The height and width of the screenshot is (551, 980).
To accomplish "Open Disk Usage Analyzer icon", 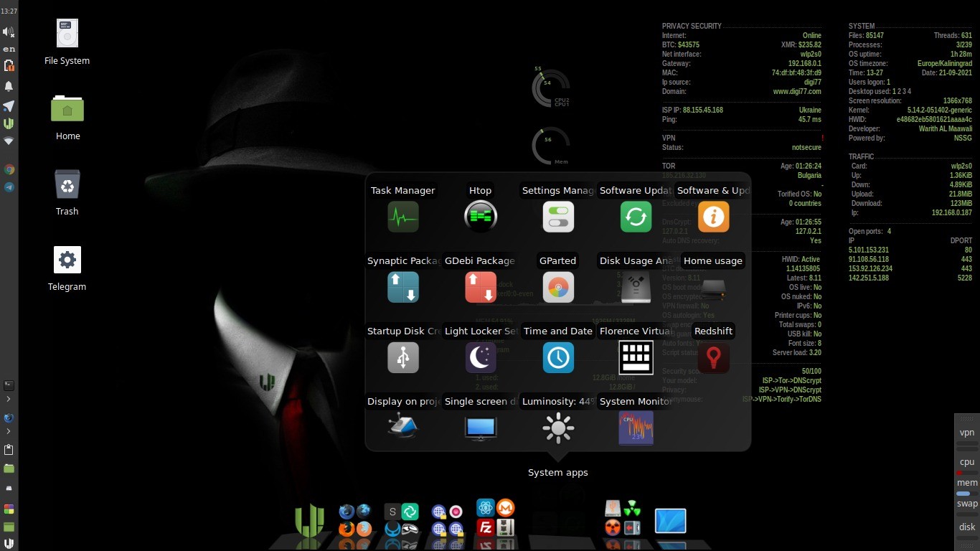I will pos(636,287).
